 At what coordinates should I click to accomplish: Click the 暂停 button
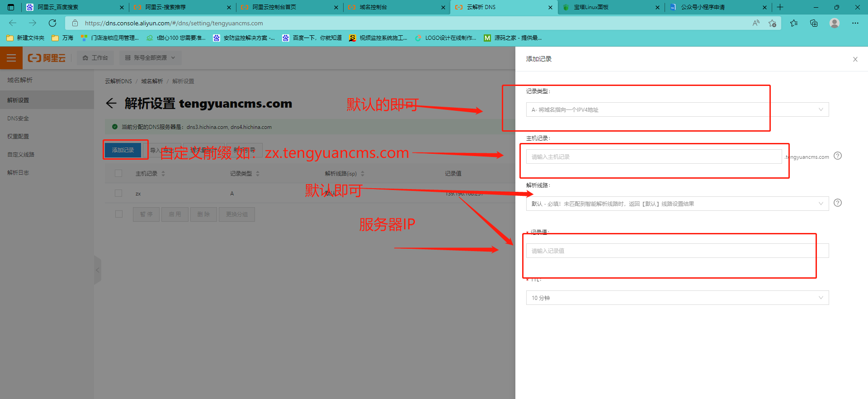[x=146, y=214]
